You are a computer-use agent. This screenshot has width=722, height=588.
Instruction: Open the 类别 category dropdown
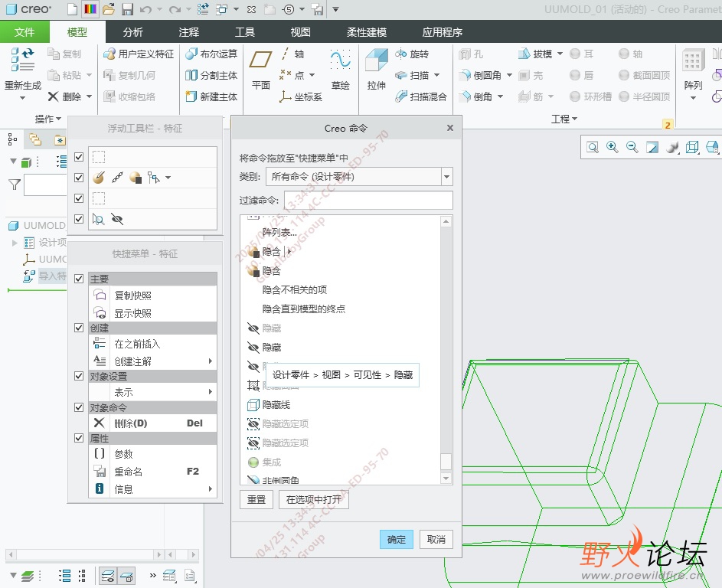tap(446, 177)
